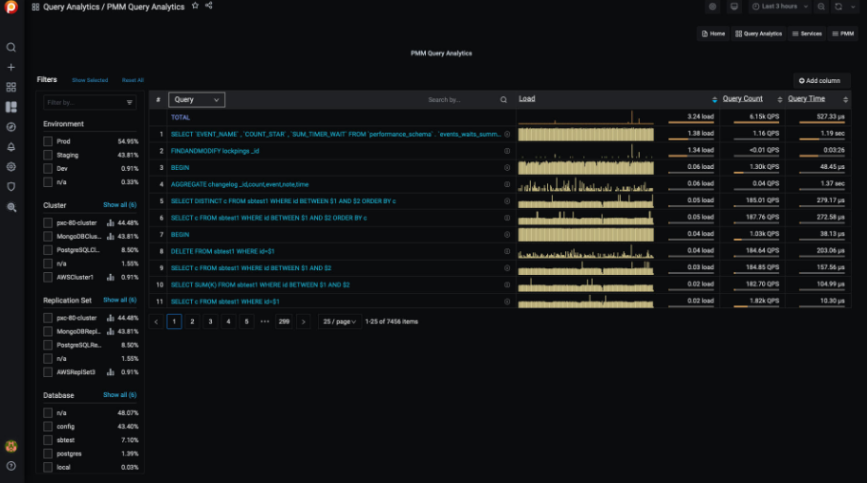Open the Services navigation menu
This screenshot has height=483, width=868.
pos(807,33)
